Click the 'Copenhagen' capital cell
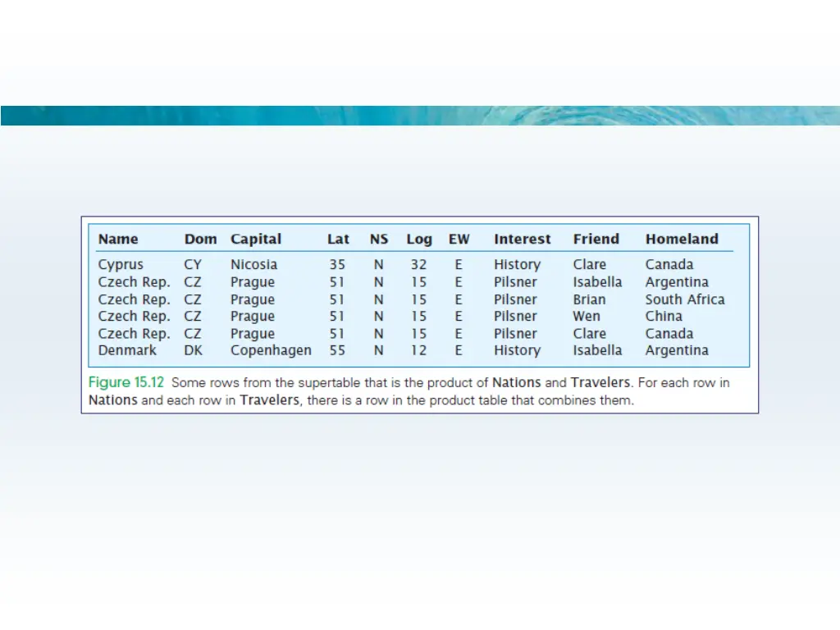The width and height of the screenshot is (840, 630). (271, 351)
